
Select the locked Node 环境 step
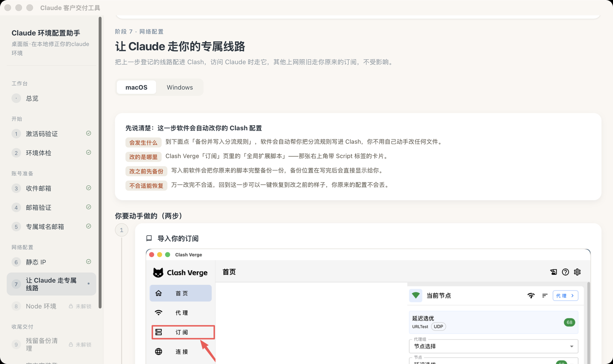coord(51,306)
